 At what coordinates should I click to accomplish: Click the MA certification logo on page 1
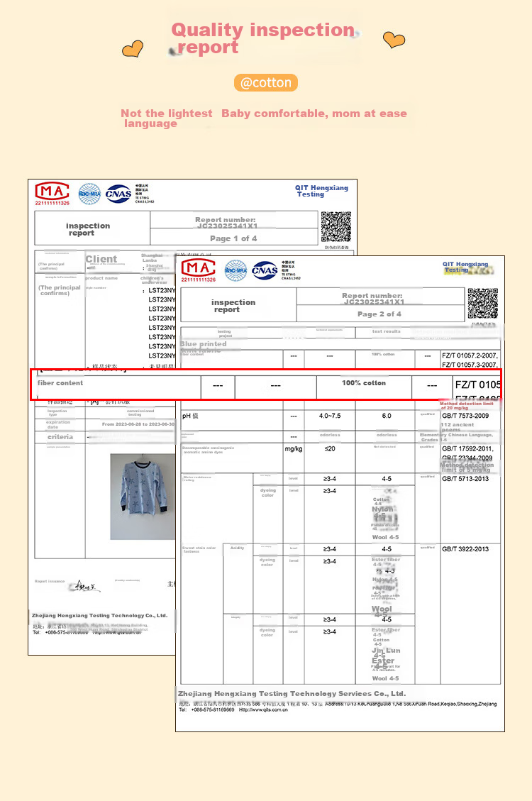(52, 194)
